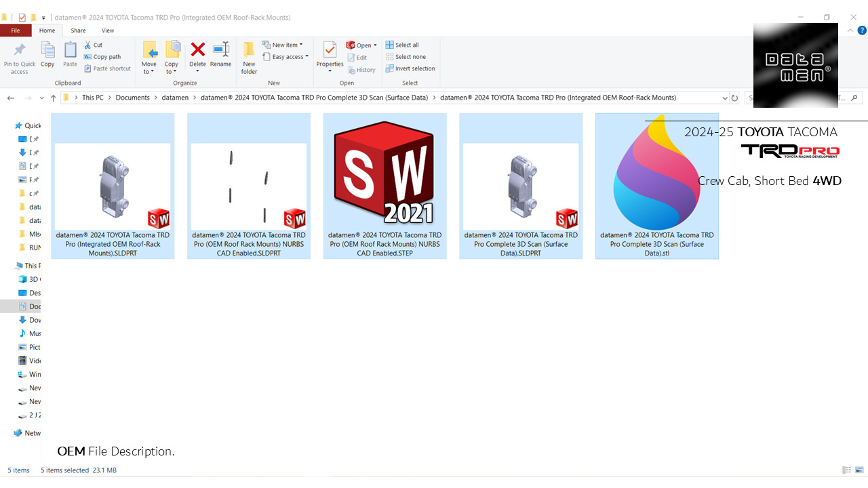
Task: Click This PC in address bar
Action: click(x=93, y=98)
